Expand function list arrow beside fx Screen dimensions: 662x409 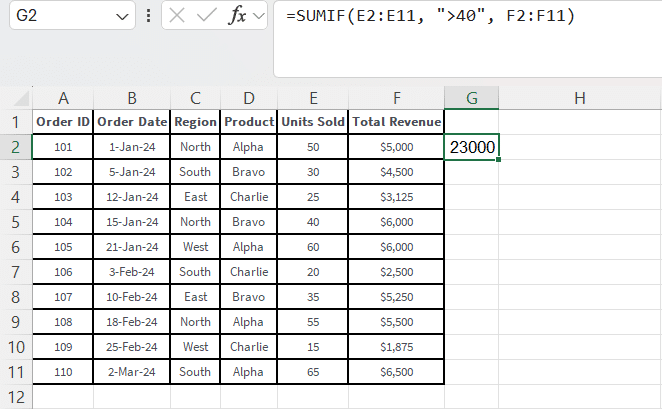[x=258, y=16]
